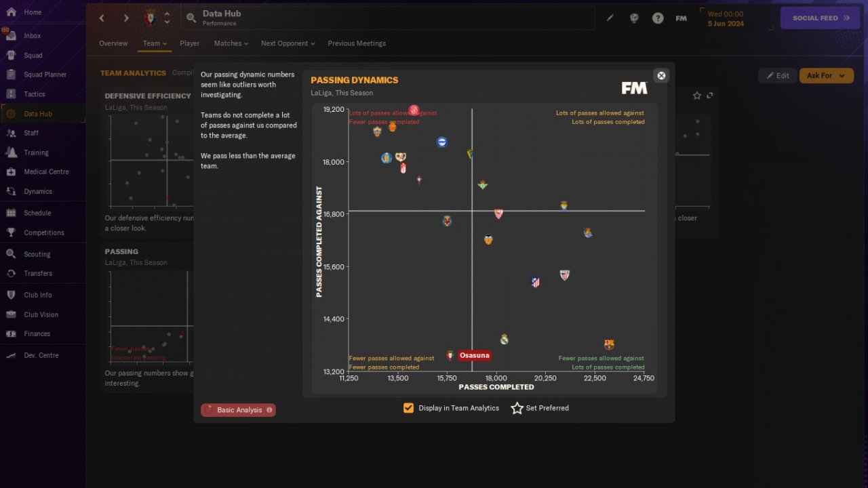Untick Display in Team Analytics checkbox

pyautogui.click(x=408, y=408)
